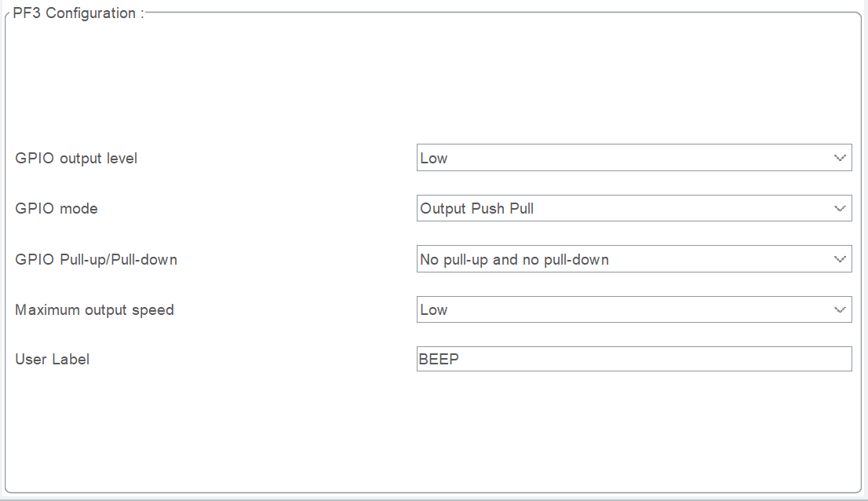The width and height of the screenshot is (868, 501).
Task: Click the GPIO mode label text
Action: coord(57,209)
